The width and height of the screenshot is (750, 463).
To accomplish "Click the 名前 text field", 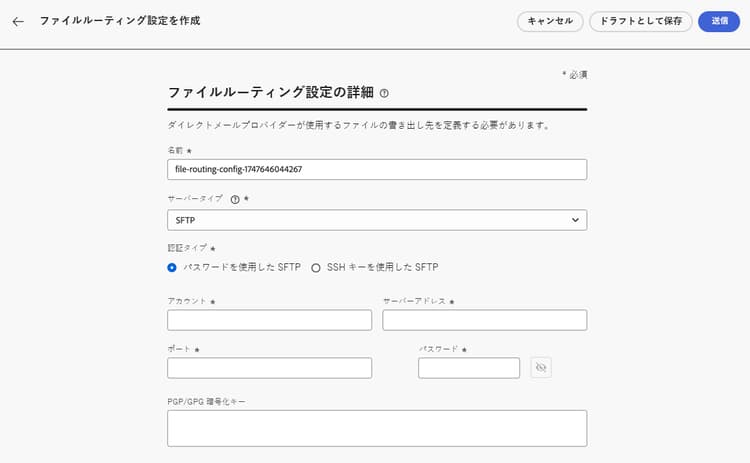I will [x=376, y=169].
